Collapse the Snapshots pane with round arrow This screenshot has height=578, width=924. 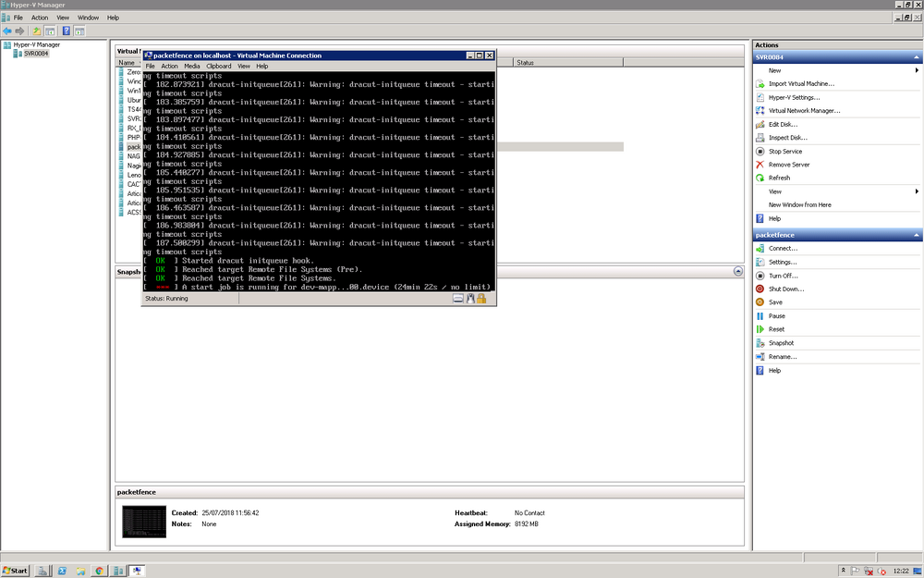(737, 271)
